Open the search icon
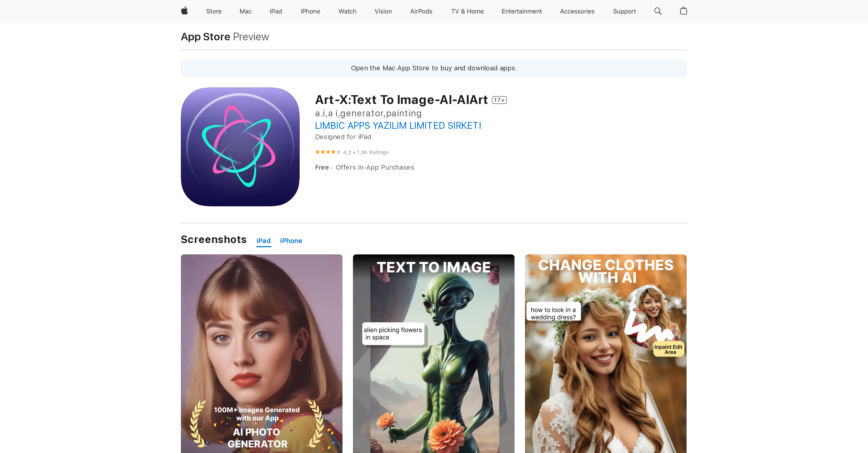The width and height of the screenshot is (868, 453). point(657,11)
